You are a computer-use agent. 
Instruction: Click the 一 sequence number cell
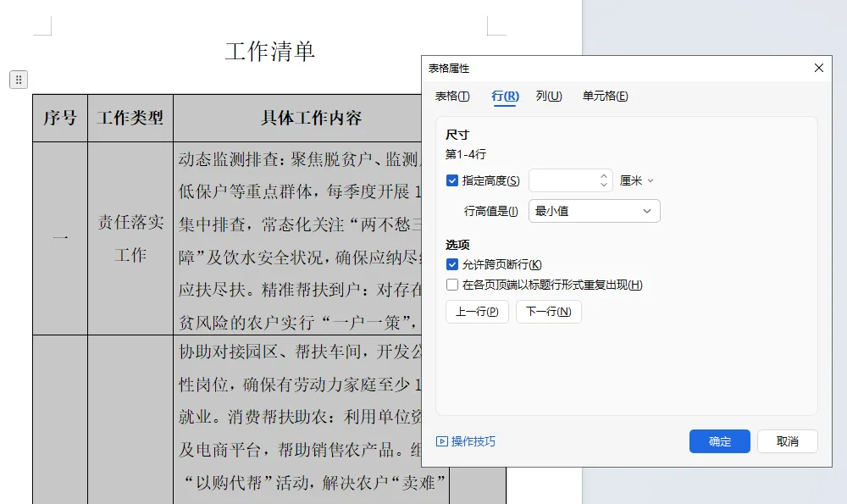click(x=60, y=238)
